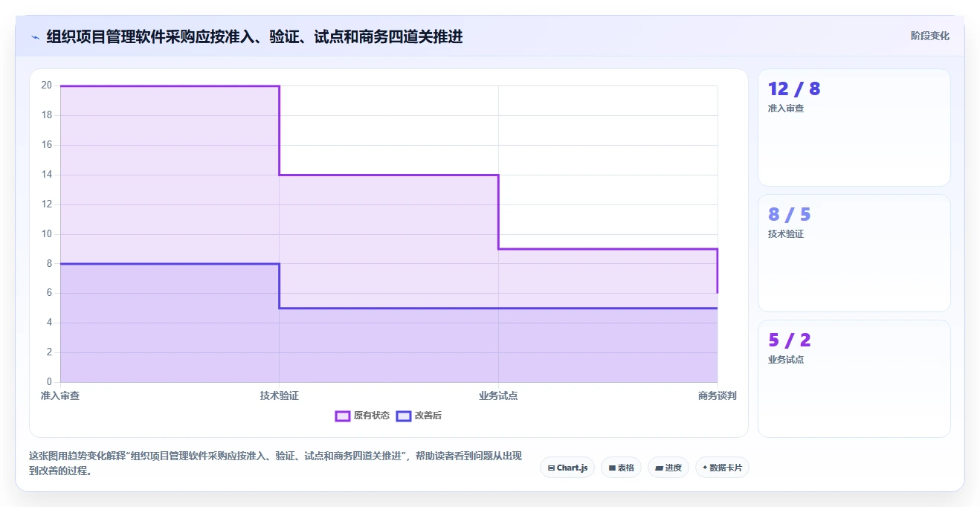Click the 业务试点 x-axis label
The height and width of the screenshot is (507, 980).
pos(498,396)
